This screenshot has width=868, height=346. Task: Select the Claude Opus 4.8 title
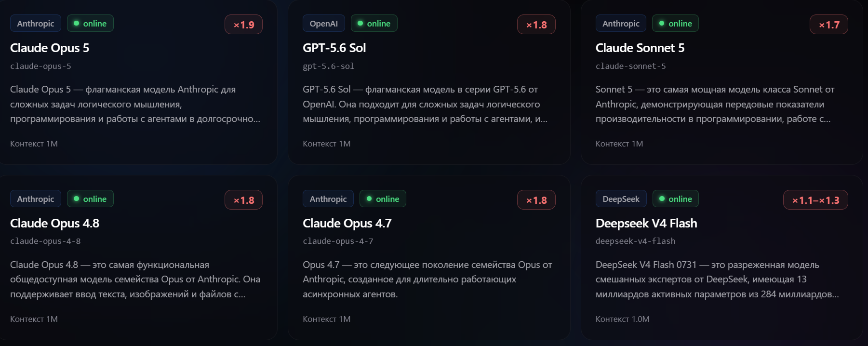pos(54,223)
